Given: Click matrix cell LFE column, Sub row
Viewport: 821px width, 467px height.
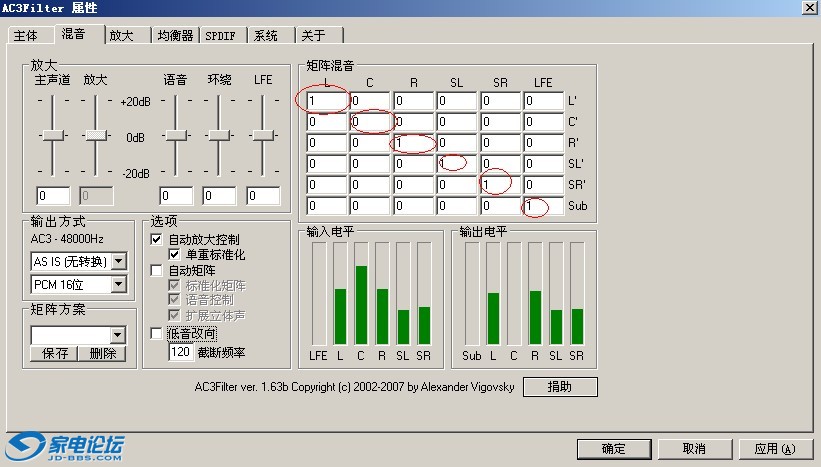Looking at the screenshot, I should coord(543,206).
